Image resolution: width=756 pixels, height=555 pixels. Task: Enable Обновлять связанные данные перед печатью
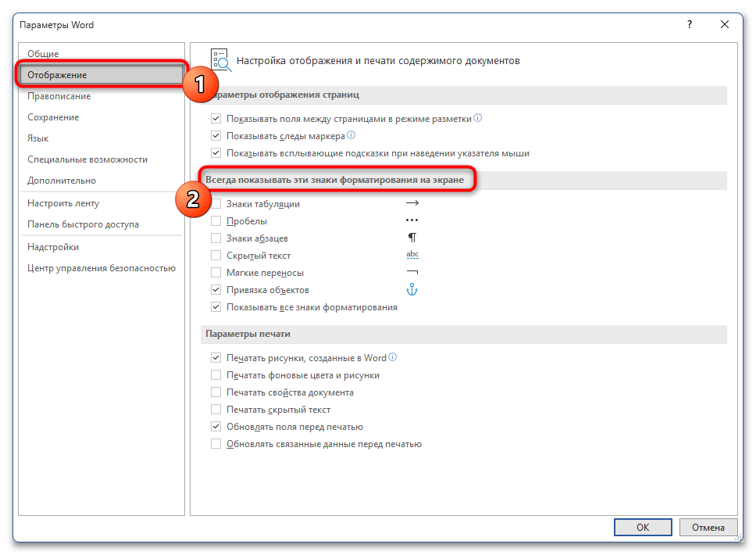coord(216,444)
